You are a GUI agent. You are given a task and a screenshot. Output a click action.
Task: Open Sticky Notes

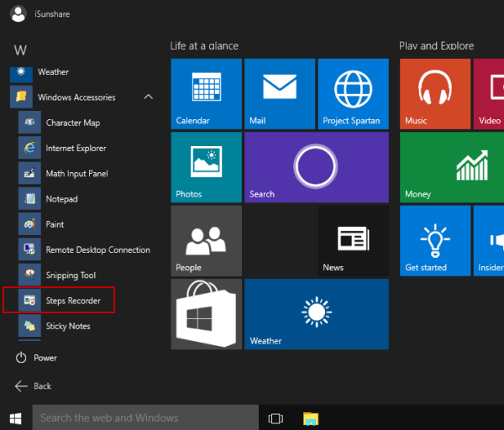pos(67,326)
